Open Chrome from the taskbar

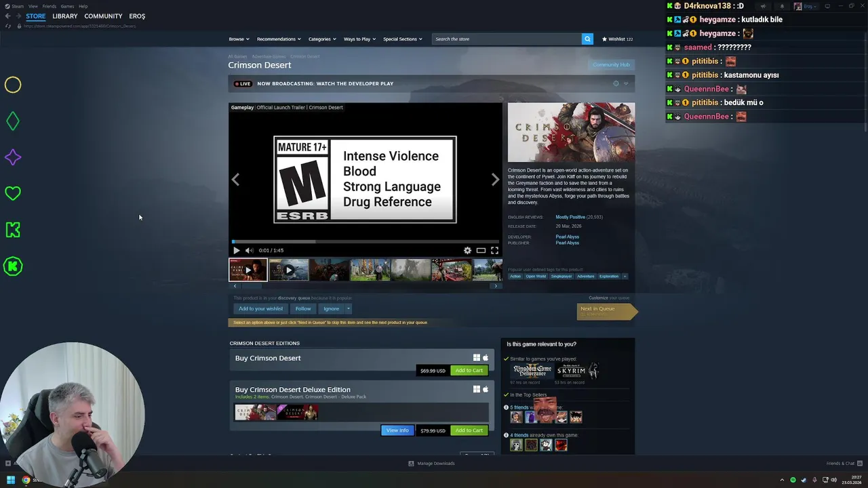[x=26, y=480]
